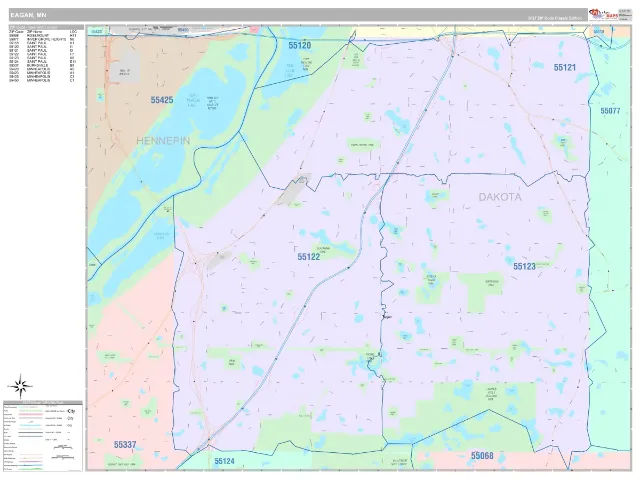
Task: Click the 55425 ZIP code label
Action: pos(162,100)
